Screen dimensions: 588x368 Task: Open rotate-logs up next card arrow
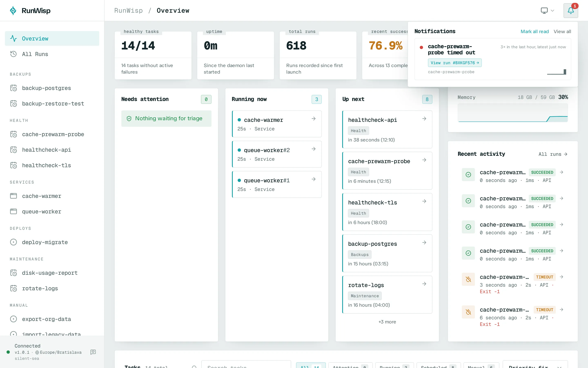(424, 284)
